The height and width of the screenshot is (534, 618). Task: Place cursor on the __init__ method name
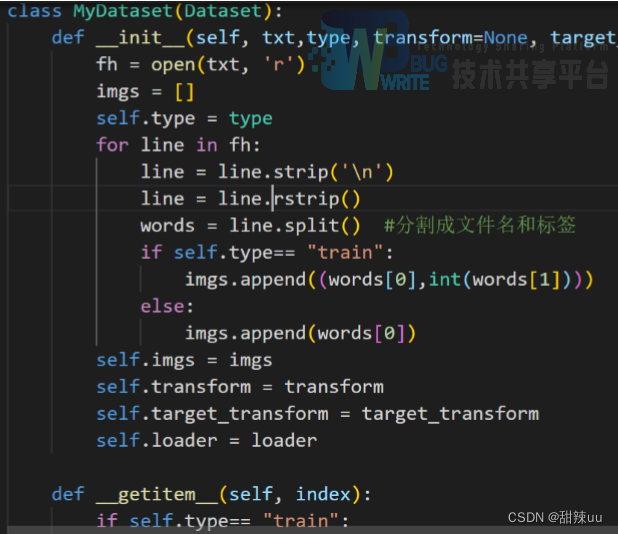tap(146, 38)
